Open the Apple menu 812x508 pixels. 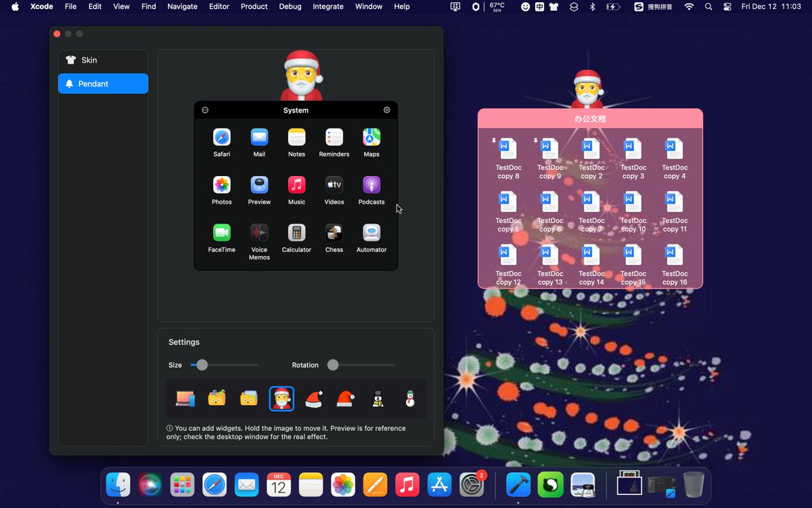15,6
